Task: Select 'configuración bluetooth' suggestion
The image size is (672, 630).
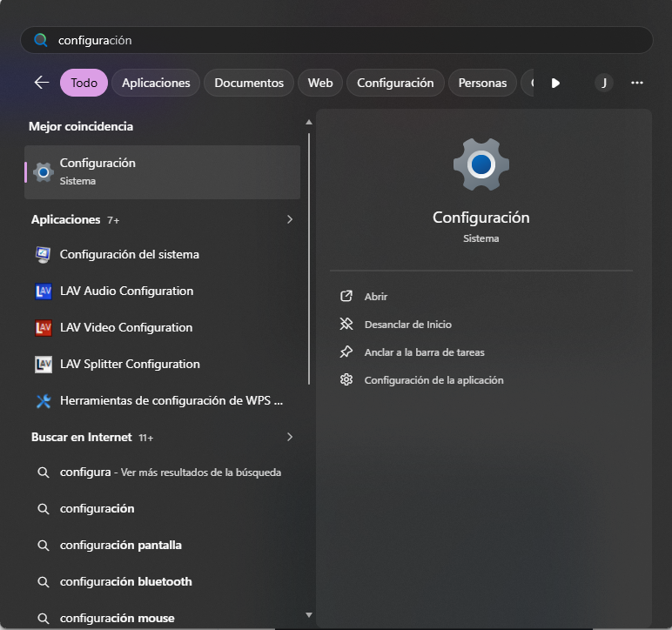Action: coord(163,582)
